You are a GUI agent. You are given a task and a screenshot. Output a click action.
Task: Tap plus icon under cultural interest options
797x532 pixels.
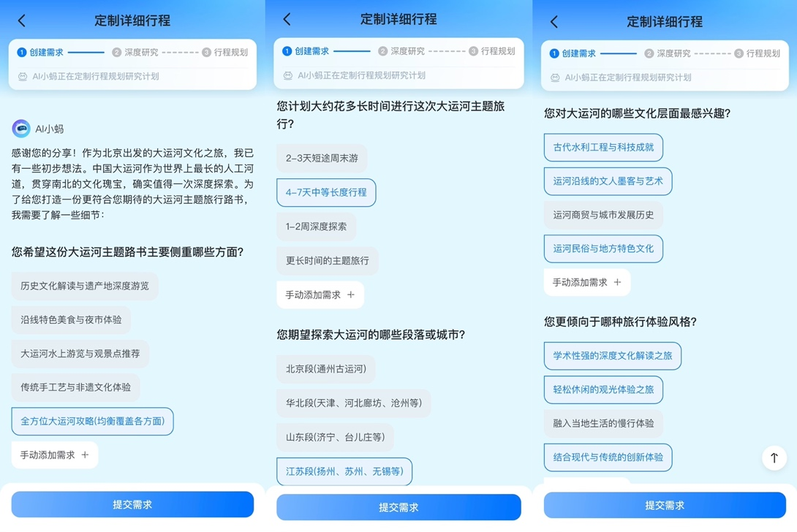(618, 282)
